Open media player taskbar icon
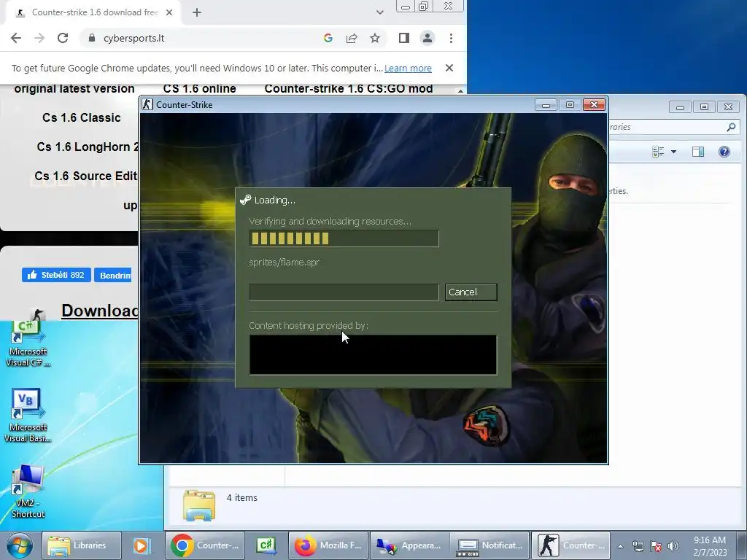747x560 pixels. click(x=141, y=545)
